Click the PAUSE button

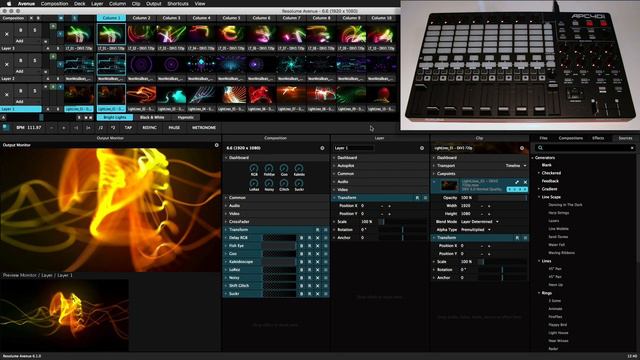click(174, 128)
